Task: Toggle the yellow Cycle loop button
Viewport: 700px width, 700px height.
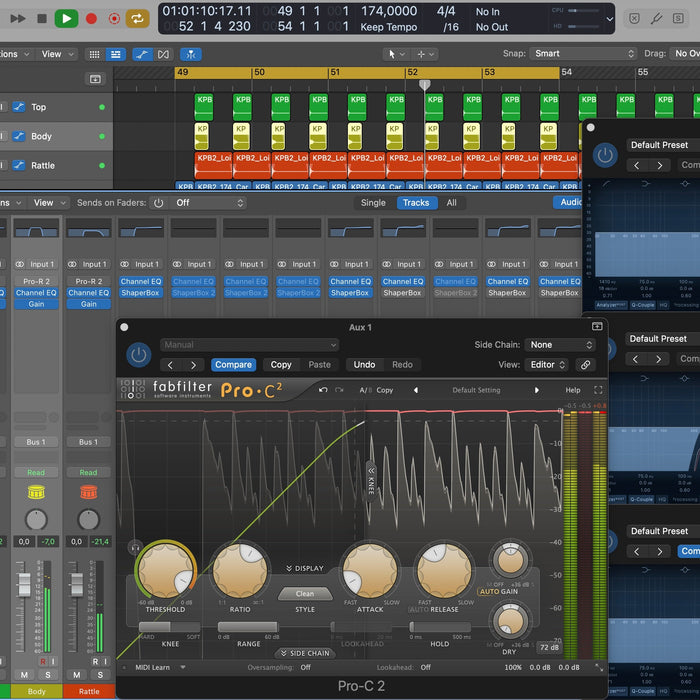Action: tap(137, 18)
